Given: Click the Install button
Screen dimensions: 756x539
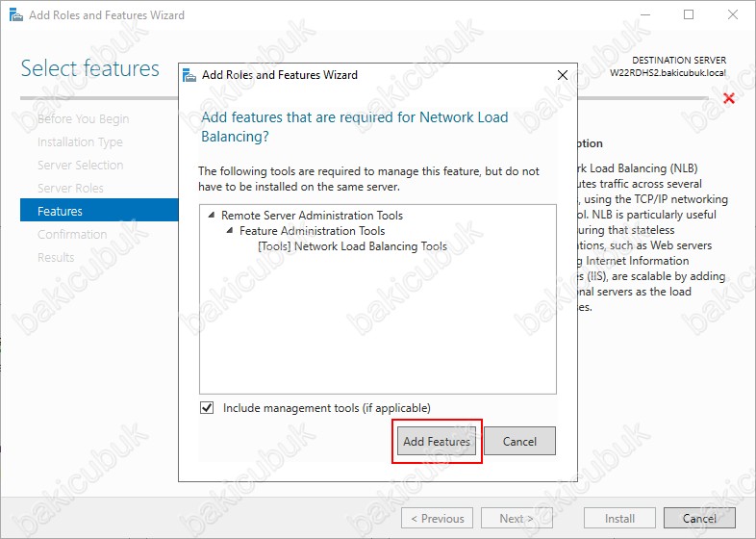Looking at the screenshot, I should 619,518.
